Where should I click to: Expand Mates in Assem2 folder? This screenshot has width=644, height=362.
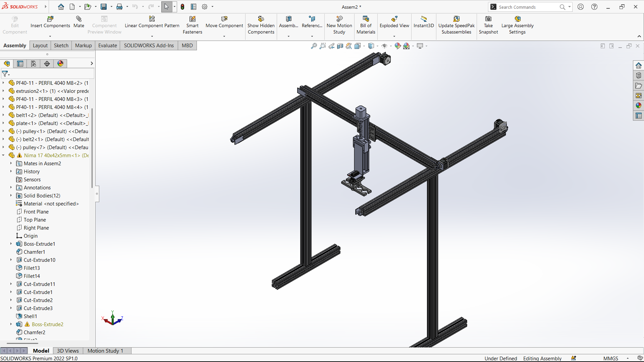11,163
